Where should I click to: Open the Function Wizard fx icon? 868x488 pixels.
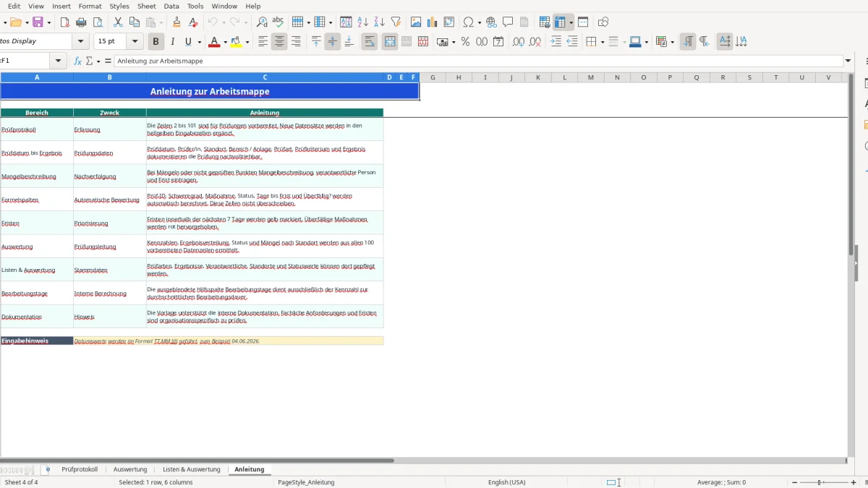(x=78, y=61)
